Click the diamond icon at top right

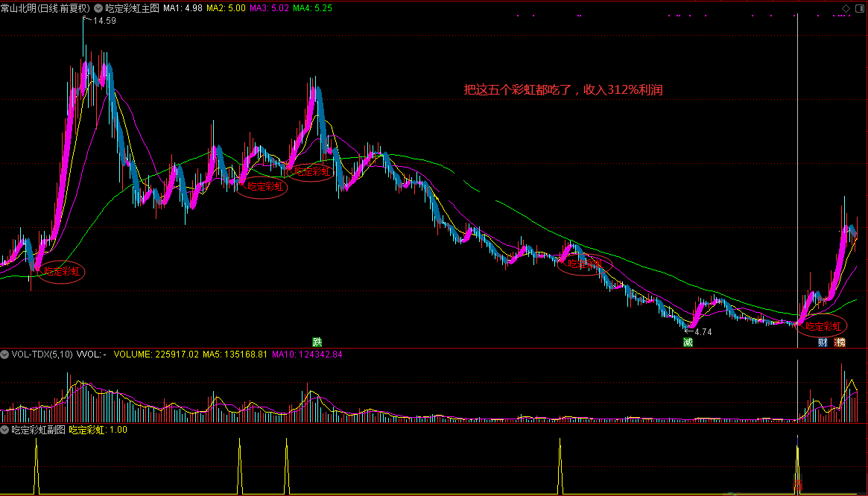tap(846, 8)
